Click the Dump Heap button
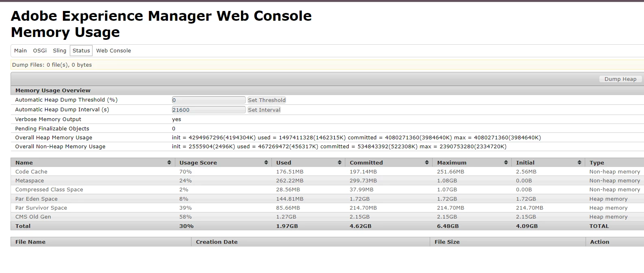644x273 pixels. point(620,79)
